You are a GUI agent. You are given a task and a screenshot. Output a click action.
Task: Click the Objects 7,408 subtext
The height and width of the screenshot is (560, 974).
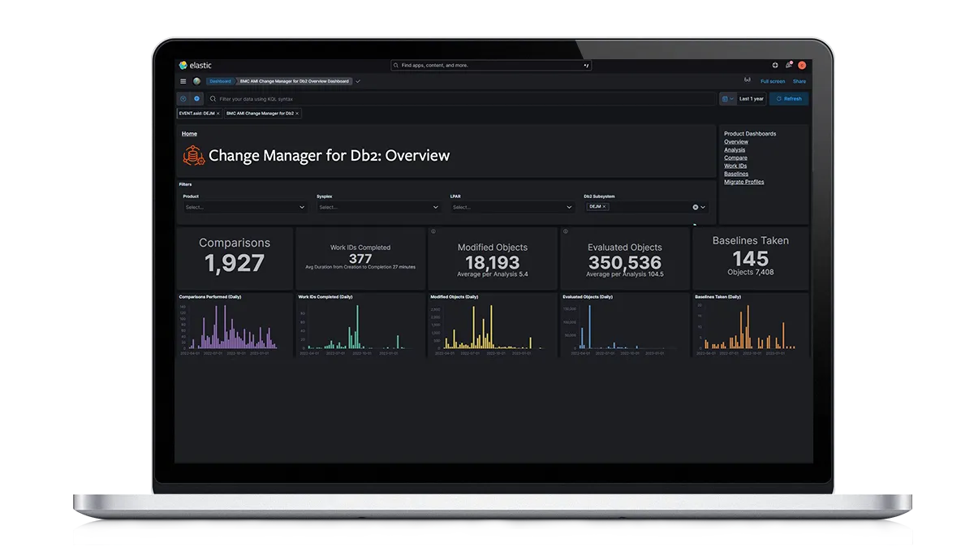click(x=751, y=273)
